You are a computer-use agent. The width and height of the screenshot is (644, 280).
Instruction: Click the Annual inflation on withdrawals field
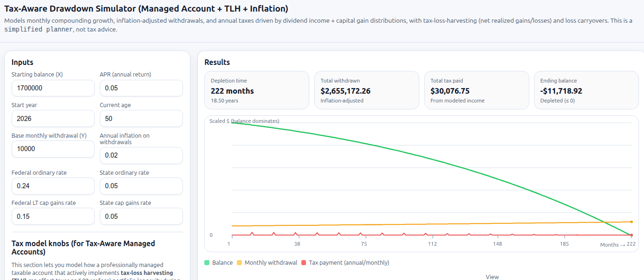click(x=141, y=155)
